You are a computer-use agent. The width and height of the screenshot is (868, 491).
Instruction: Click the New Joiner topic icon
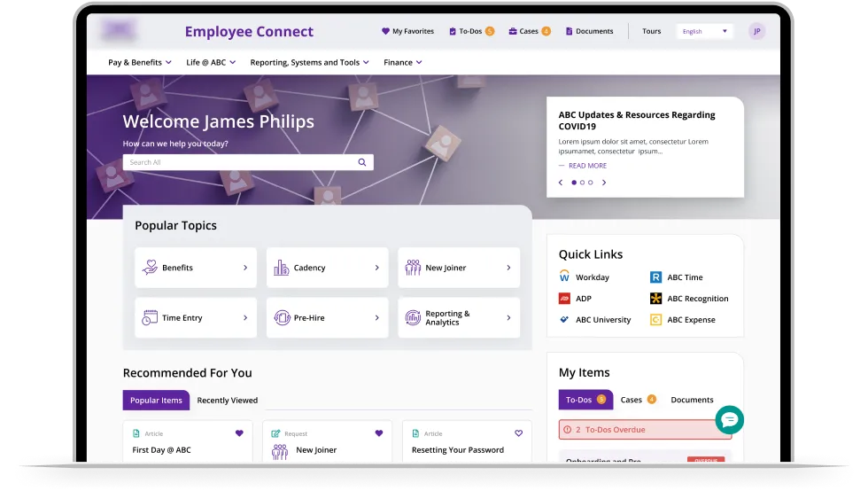coord(413,267)
